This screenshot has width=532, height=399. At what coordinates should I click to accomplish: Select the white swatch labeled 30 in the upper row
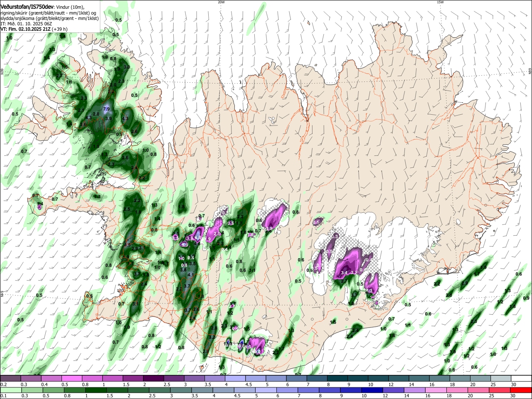click(x=522, y=378)
